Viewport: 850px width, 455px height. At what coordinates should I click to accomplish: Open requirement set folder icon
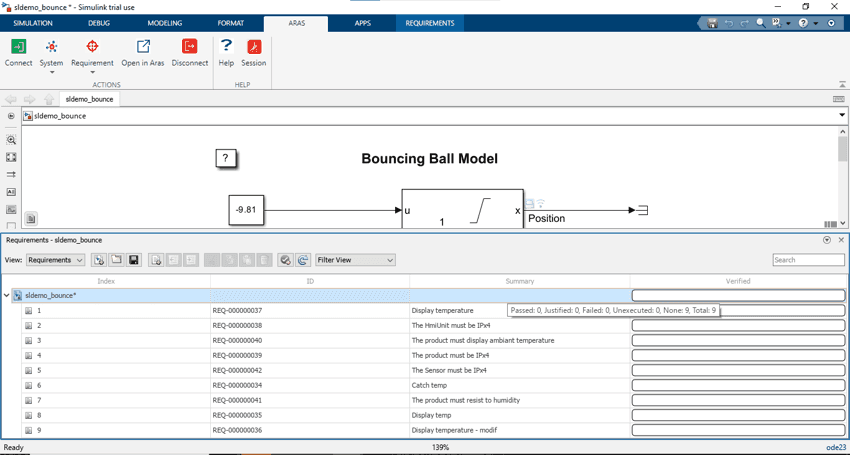point(116,260)
